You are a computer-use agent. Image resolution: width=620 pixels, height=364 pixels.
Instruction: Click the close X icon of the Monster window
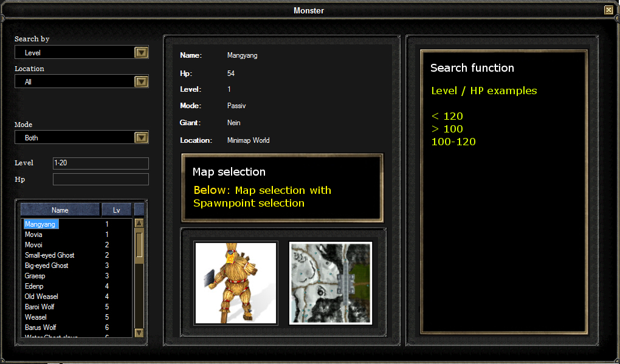608,10
